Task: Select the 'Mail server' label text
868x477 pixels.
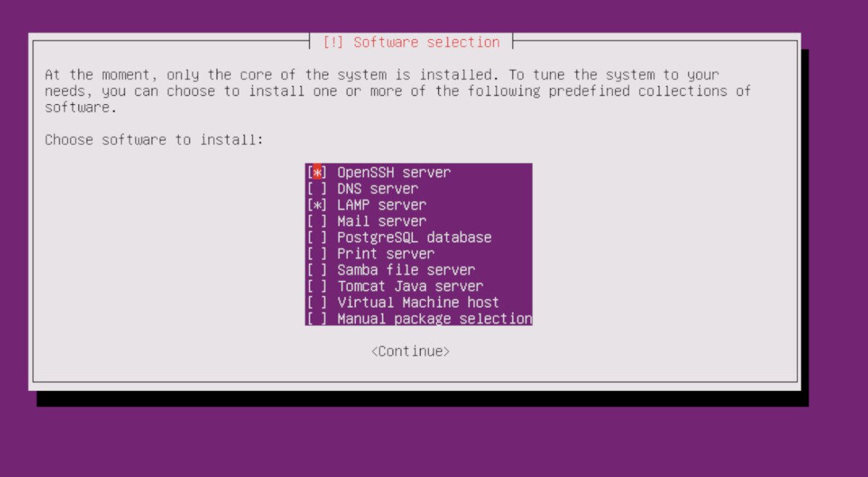Action: pyautogui.click(x=382, y=221)
